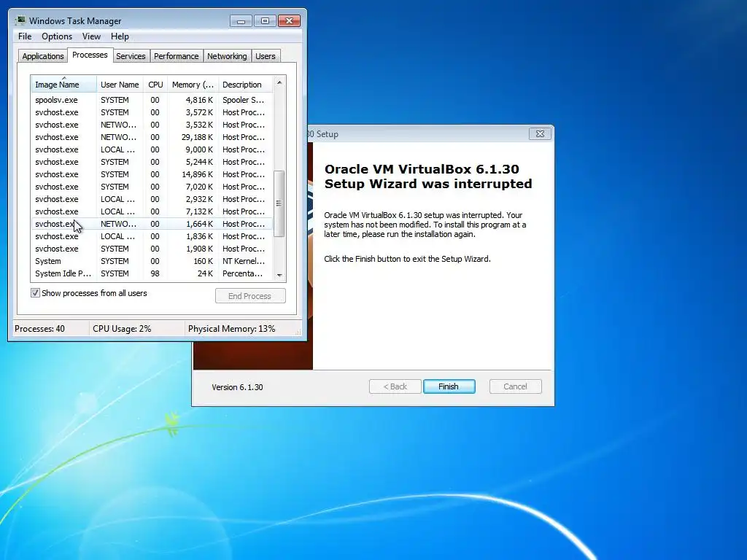Screen dimensions: 747x560
Task: Click the End Process button
Action: pyautogui.click(x=250, y=296)
